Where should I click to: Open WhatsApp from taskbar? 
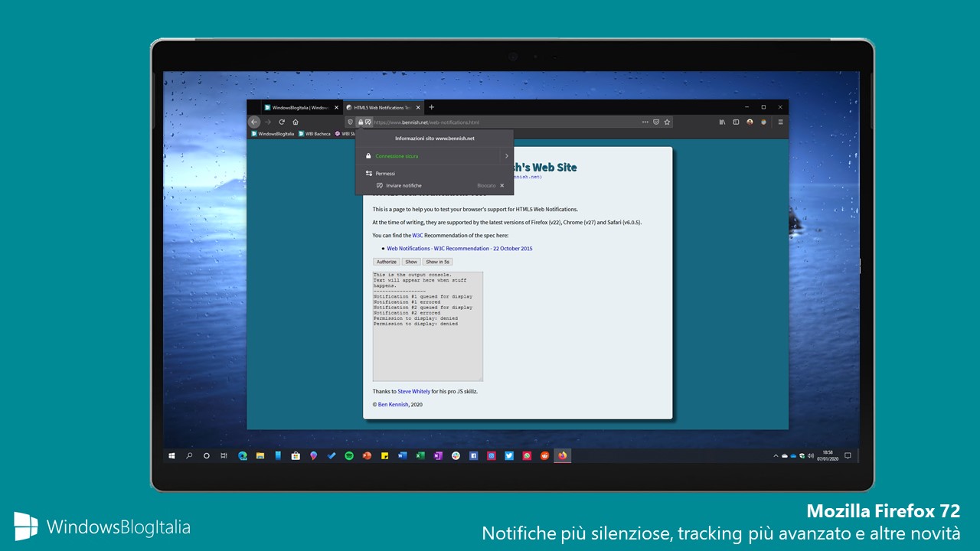point(527,455)
